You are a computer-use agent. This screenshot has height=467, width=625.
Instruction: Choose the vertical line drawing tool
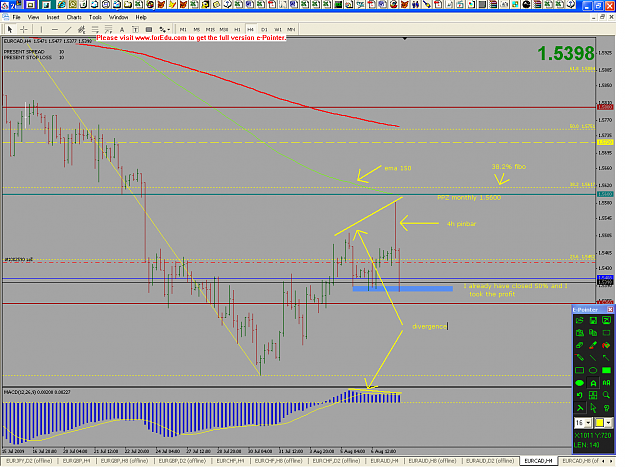point(41,29)
